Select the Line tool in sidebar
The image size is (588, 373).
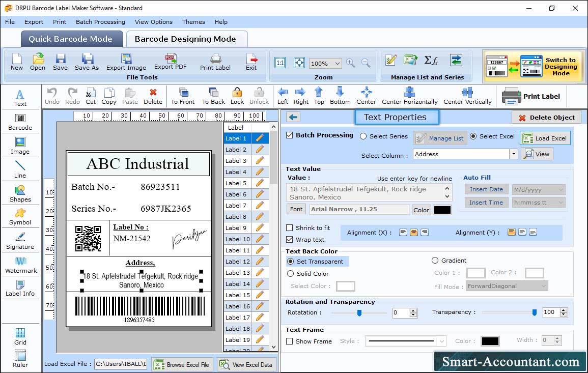point(20,169)
